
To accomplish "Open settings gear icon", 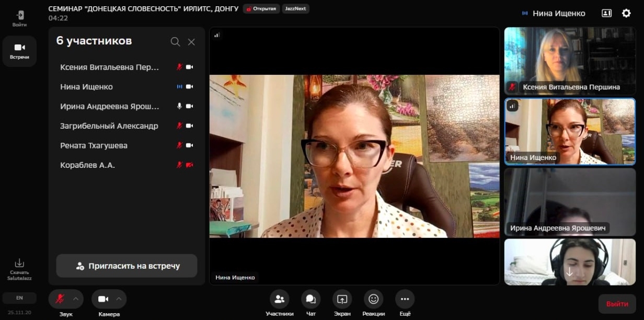I will (626, 13).
